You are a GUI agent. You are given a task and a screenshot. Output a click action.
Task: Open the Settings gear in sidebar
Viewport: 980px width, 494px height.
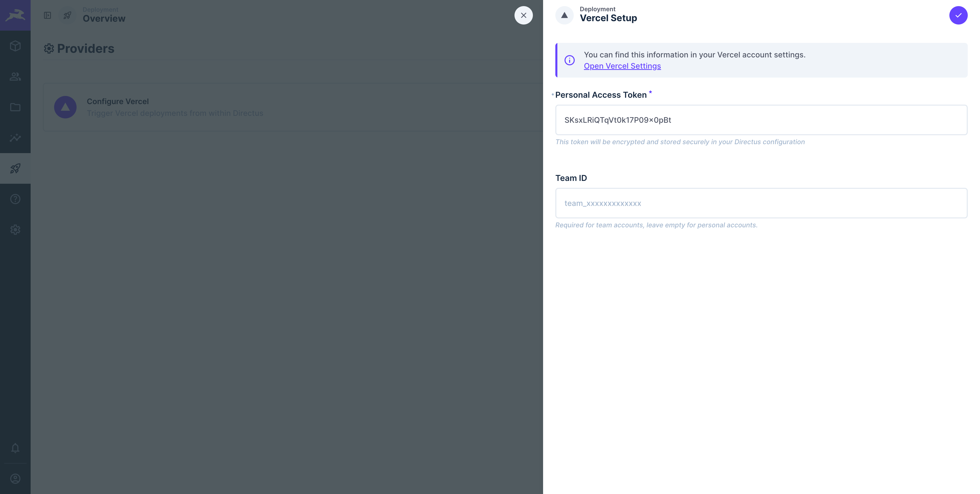[15, 230]
